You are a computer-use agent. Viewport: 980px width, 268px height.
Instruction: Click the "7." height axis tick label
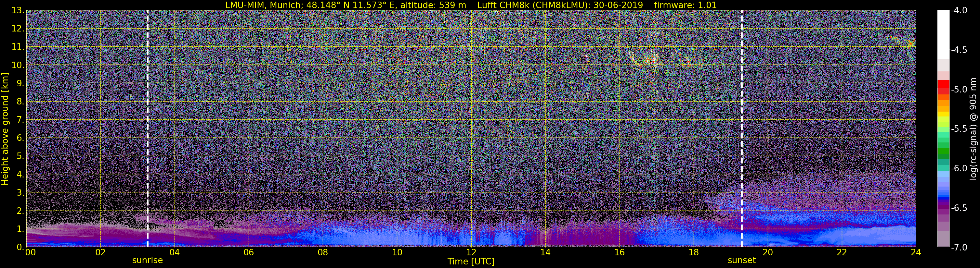pos(20,120)
